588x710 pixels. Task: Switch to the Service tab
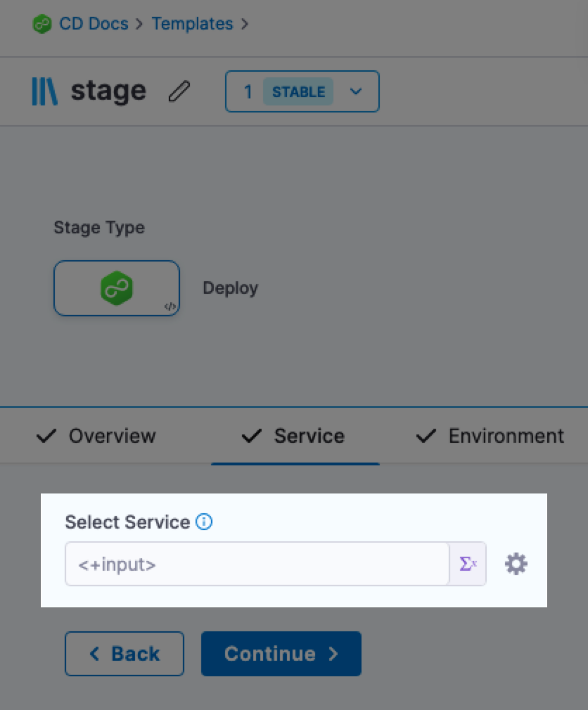pyautogui.click(x=293, y=436)
